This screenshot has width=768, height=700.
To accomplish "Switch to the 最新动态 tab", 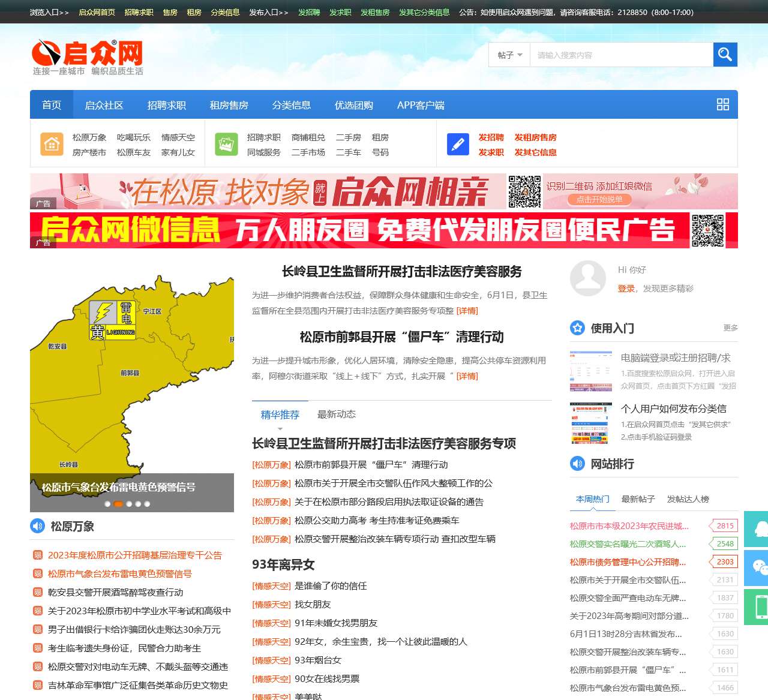I will click(x=336, y=414).
